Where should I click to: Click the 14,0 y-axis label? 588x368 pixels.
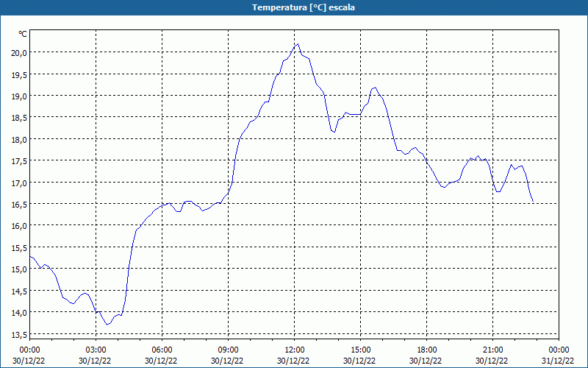pos(20,314)
